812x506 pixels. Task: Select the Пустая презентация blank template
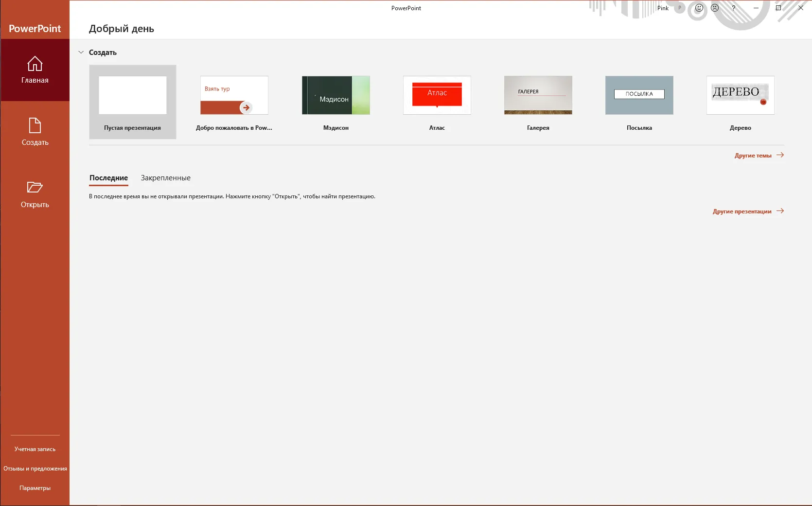133,102
